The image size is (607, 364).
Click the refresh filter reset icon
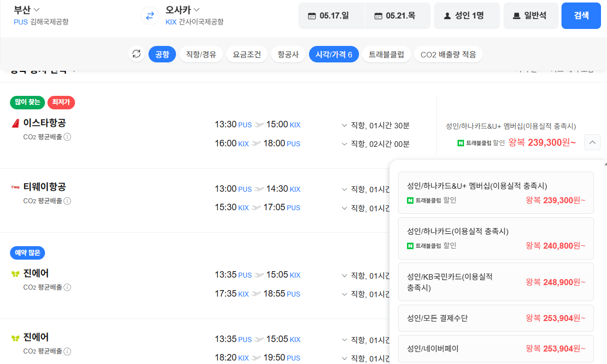(136, 54)
